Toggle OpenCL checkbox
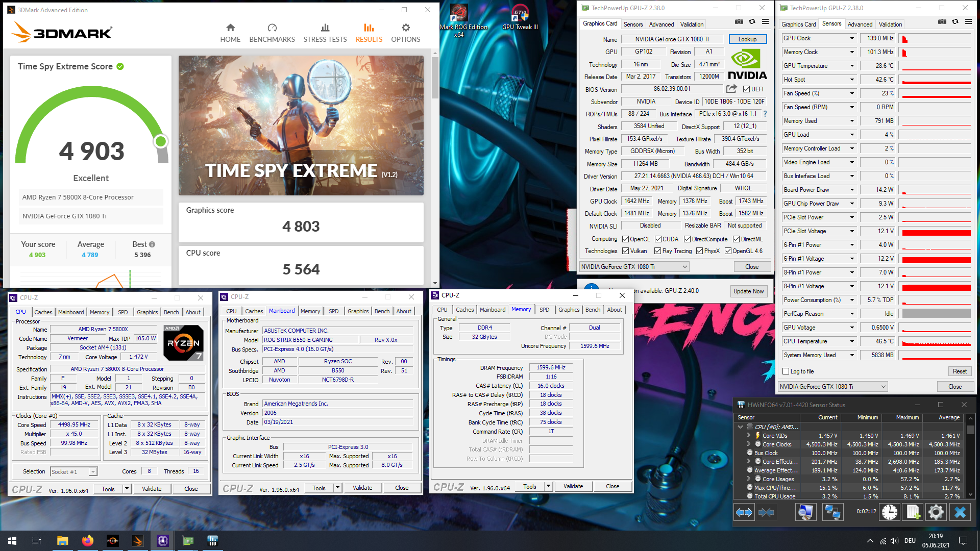 pos(625,239)
